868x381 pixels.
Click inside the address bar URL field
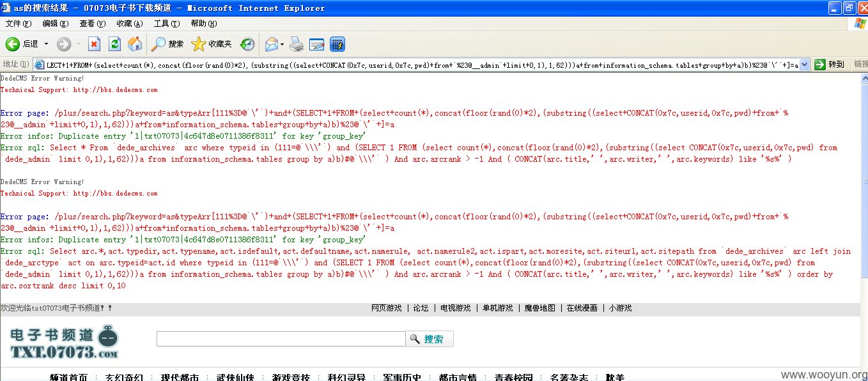pos(422,65)
